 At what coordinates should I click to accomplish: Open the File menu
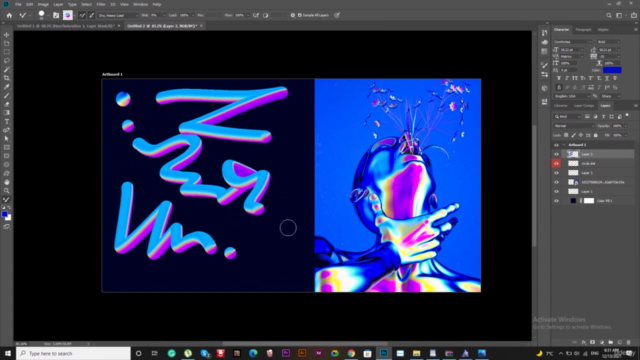18,4
